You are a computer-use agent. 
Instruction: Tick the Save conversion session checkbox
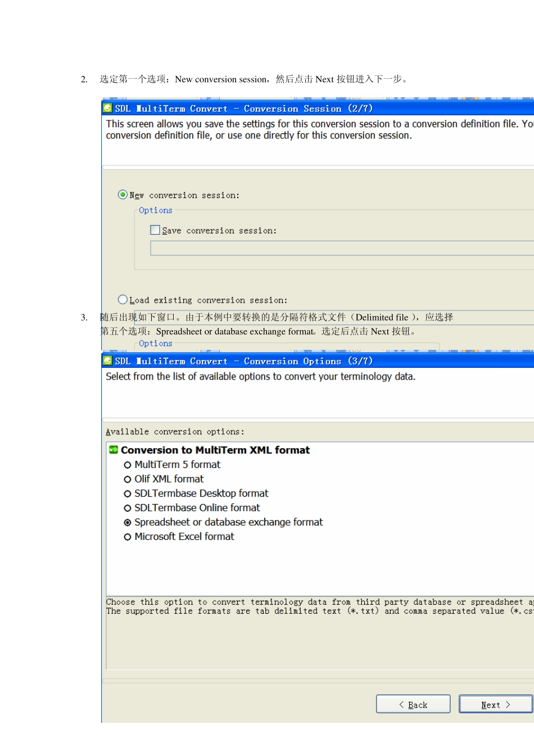click(x=155, y=230)
